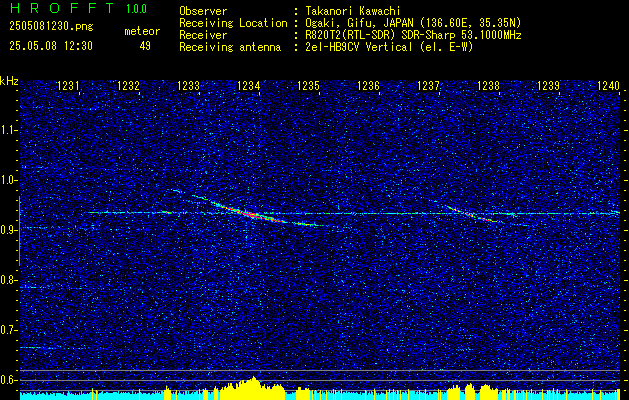Click the meteor count label
The width and height of the screenshot is (629, 400).
tap(142, 31)
